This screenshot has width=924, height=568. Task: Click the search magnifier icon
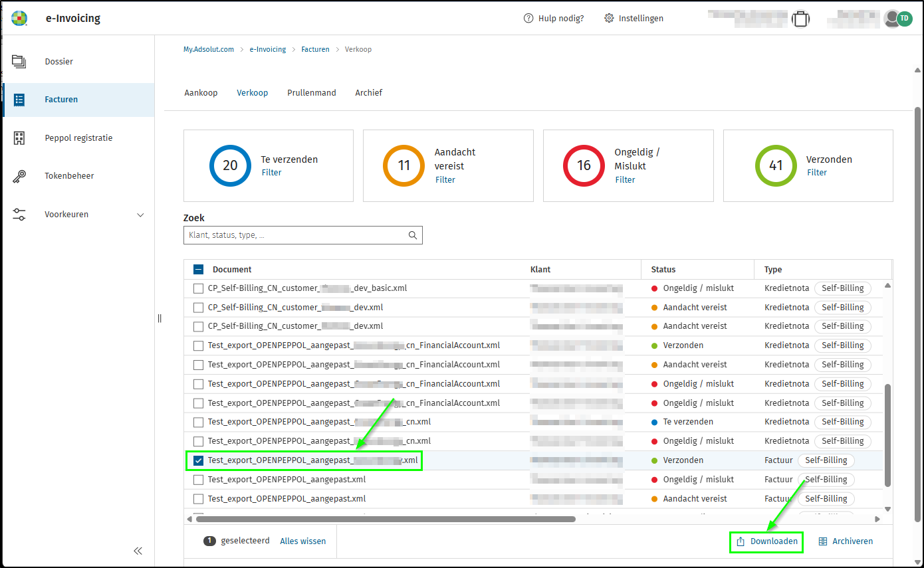coord(413,235)
